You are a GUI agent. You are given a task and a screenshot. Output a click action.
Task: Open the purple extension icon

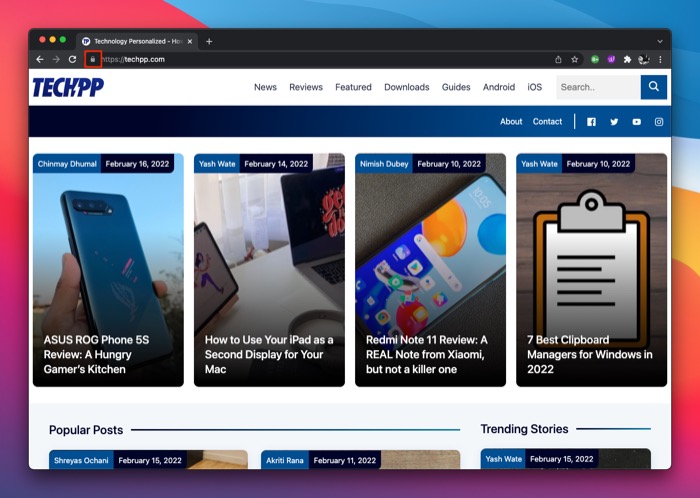click(611, 59)
